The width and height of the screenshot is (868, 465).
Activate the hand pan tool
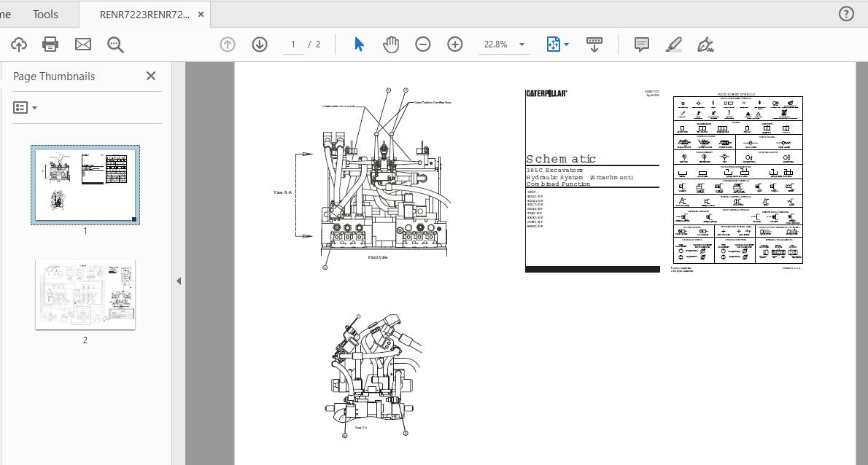tap(391, 44)
